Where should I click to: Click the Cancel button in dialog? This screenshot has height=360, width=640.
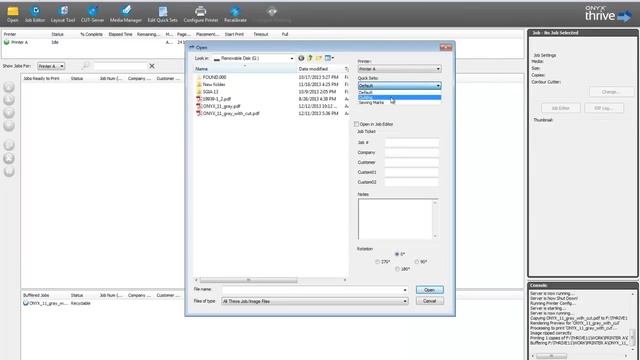429,301
